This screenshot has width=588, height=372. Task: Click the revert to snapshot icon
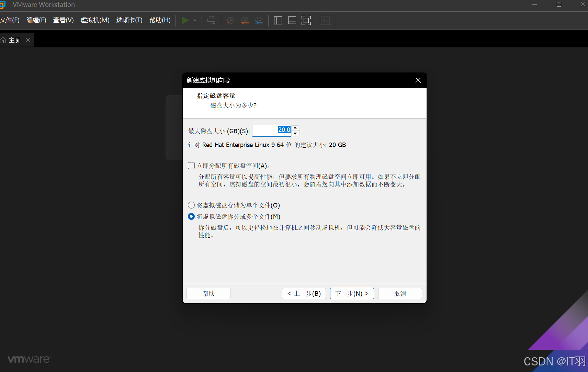245,21
